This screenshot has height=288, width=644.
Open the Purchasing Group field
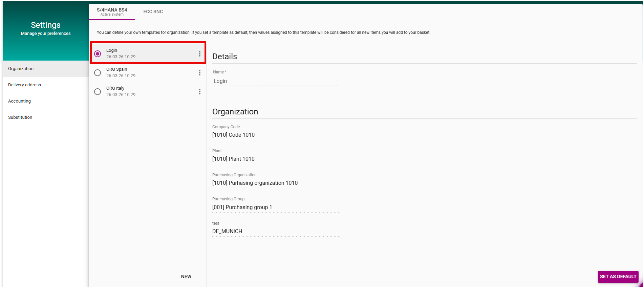coord(276,207)
